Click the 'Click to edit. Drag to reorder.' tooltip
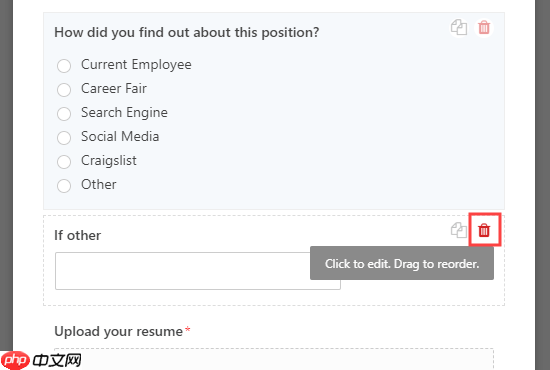The width and height of the screenshot is (550, 370). coord(402,263)
